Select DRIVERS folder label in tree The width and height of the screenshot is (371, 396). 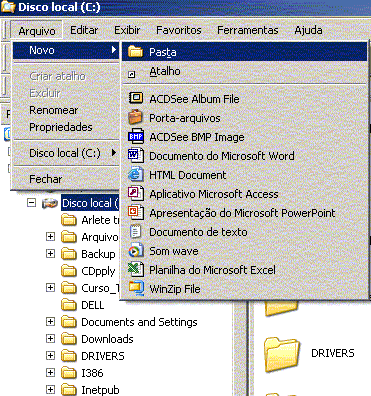(x=103, y=356)
